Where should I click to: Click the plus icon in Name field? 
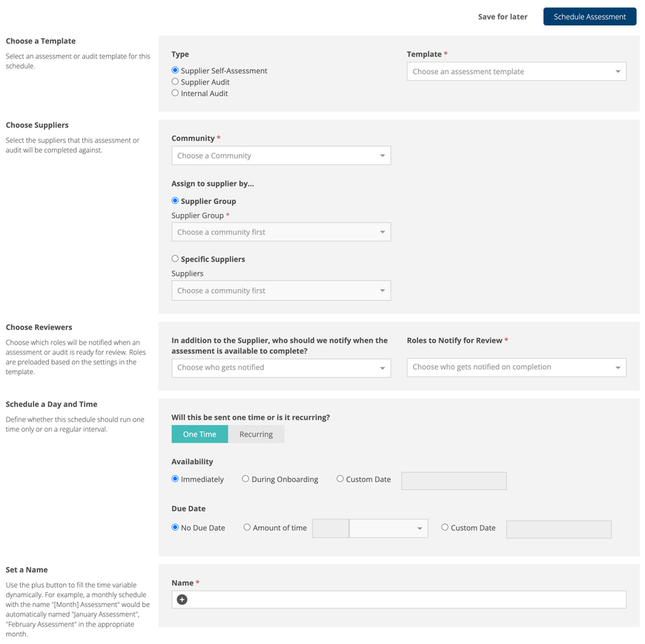click(182, 600)
